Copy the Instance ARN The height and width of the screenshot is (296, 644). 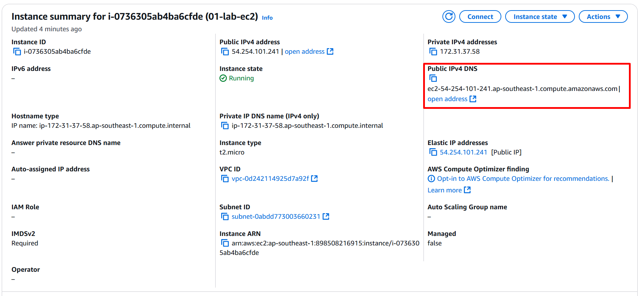coord(225,243)
